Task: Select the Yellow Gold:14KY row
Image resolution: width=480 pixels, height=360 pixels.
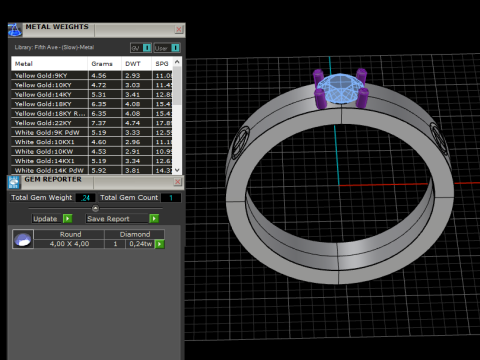Action: click(x=92, y=94)
